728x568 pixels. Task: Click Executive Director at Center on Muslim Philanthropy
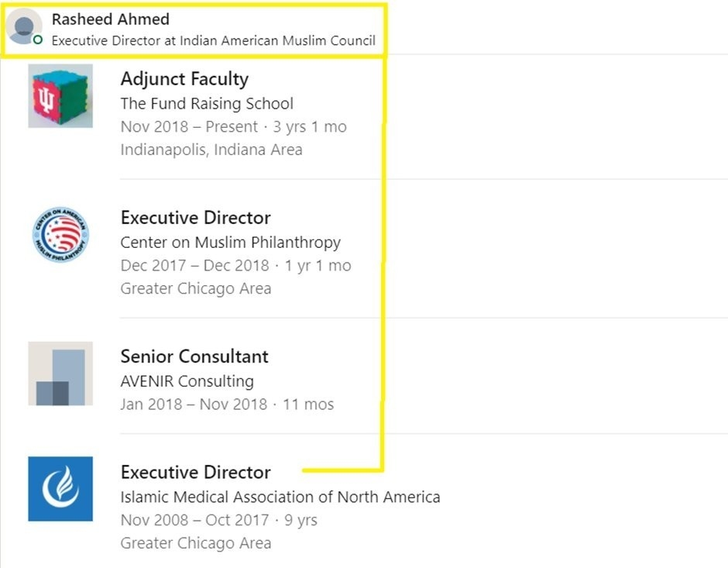click(195, 218)
